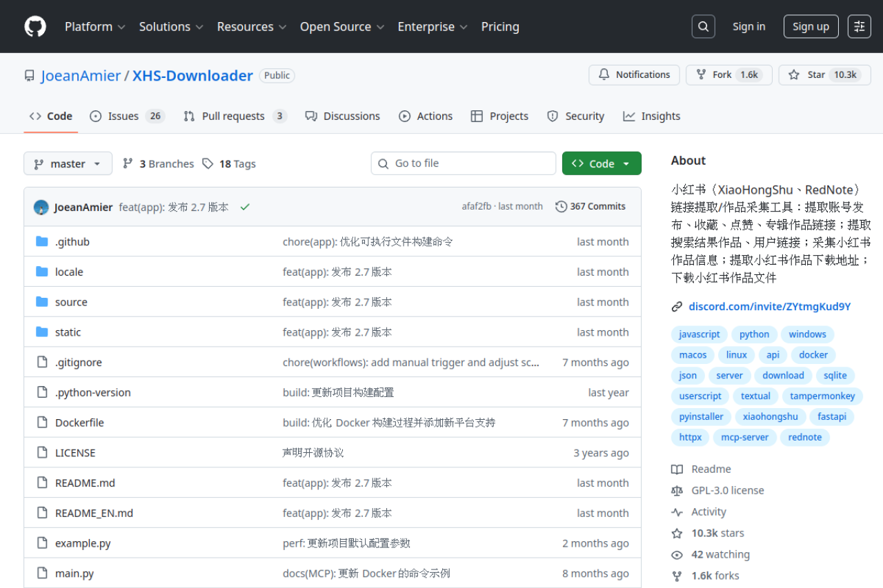Click the Sign up button
Screen dimensions: 883x588
(x=811, y=26)
